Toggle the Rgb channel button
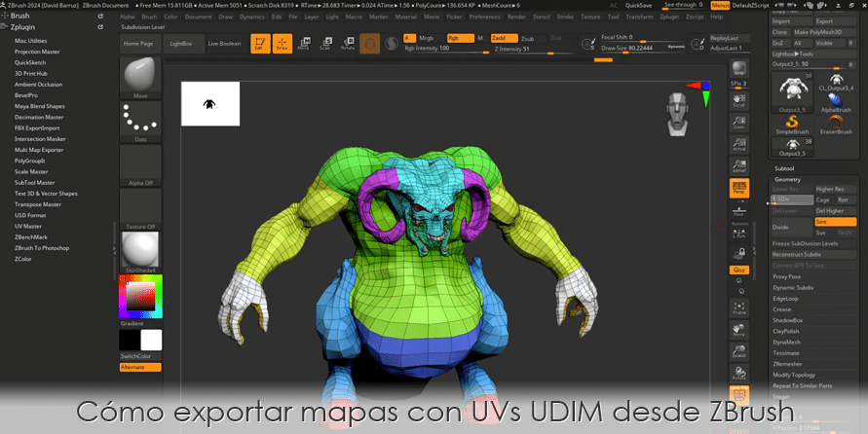The image size is (868, 434). 460,38
